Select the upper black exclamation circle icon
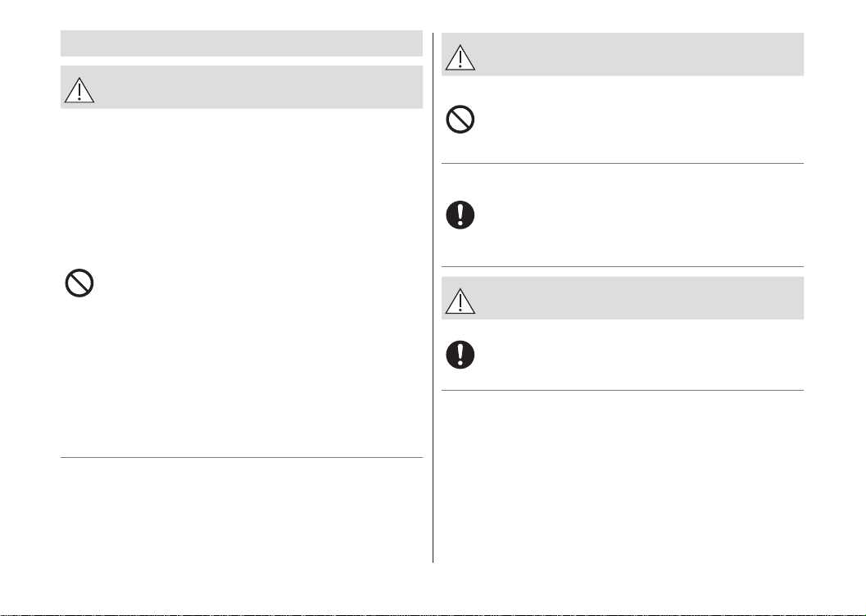Image resolution: width=866 pixels, height=616 pixels. point(460,215)
